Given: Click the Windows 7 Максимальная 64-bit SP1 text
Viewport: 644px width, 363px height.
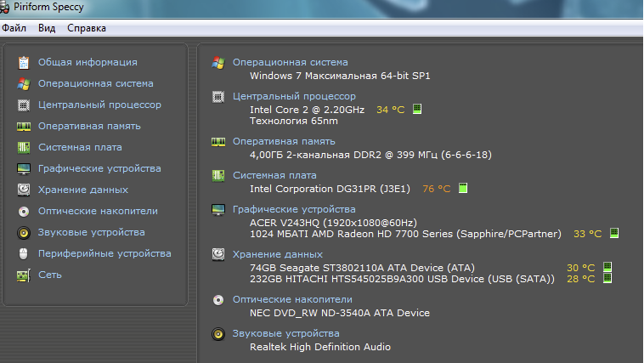Looking at the screenshot, I should point(340,76).
